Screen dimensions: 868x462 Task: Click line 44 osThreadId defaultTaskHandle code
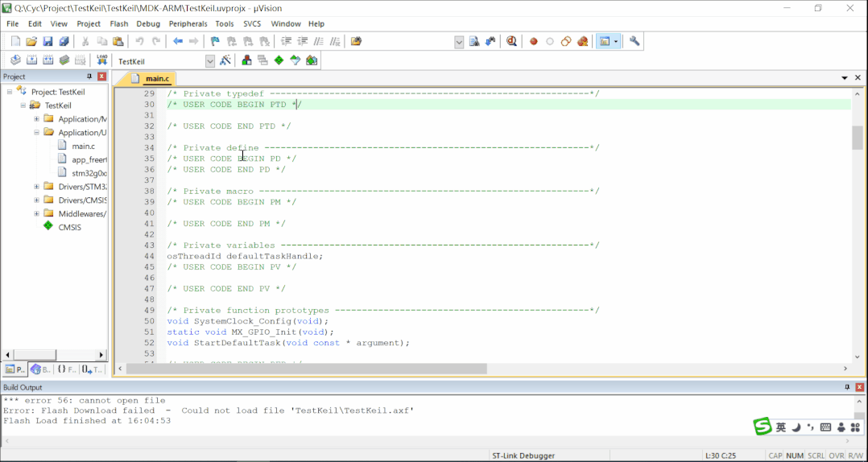pos(245,256)
